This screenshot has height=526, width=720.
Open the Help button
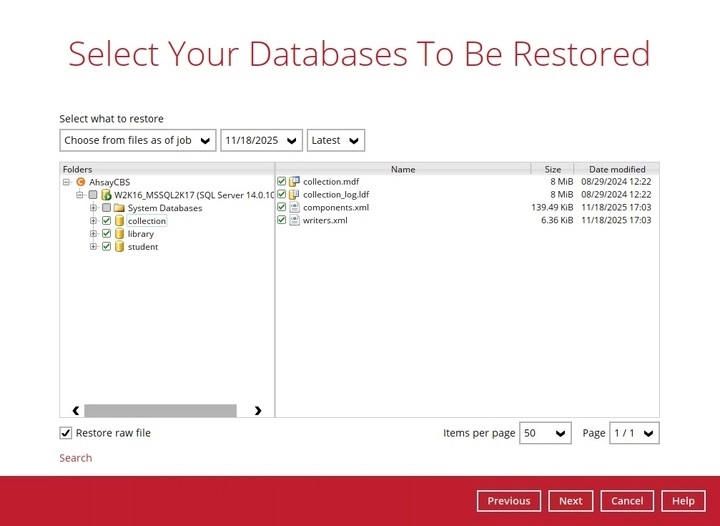683,501
